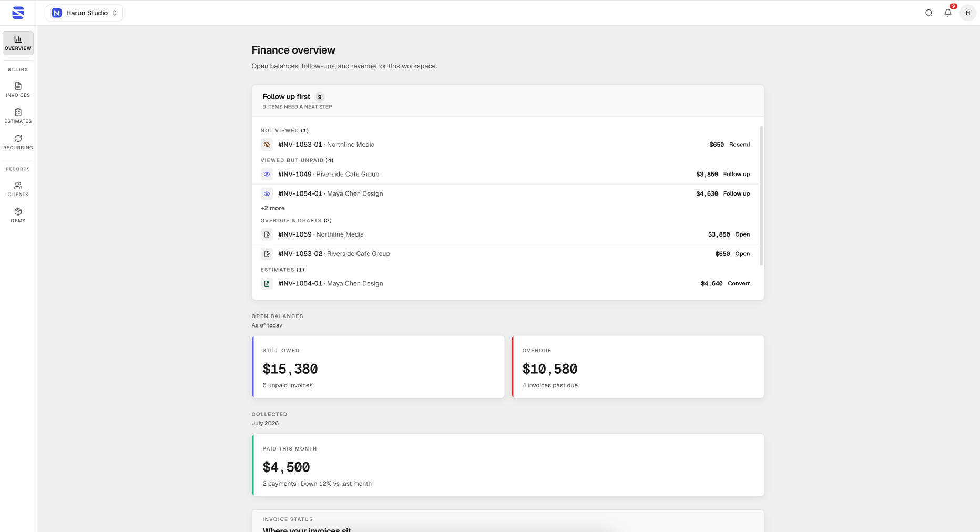Expand the Harun Studio workspace switcher
Screen dimensions: 980x532
pyautogui.click(x=84, y=13)
